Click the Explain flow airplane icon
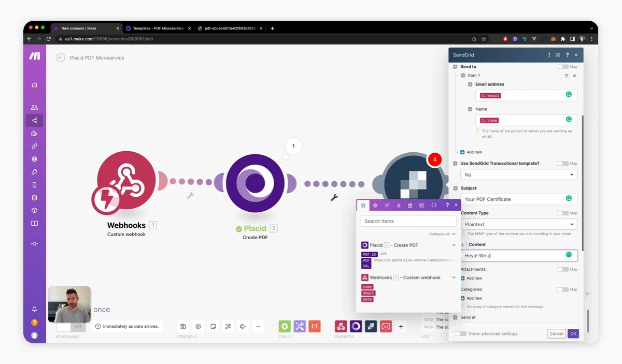This screenshot has width=622, height=364. 243,327
